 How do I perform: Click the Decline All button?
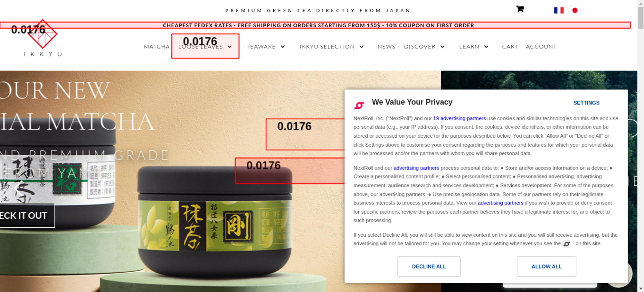click(429, 266)
